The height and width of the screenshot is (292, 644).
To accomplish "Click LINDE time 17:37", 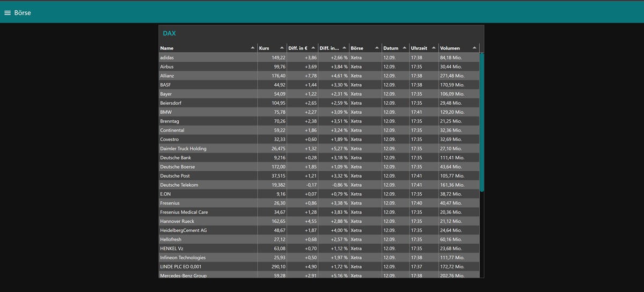I will coord(416,267).
